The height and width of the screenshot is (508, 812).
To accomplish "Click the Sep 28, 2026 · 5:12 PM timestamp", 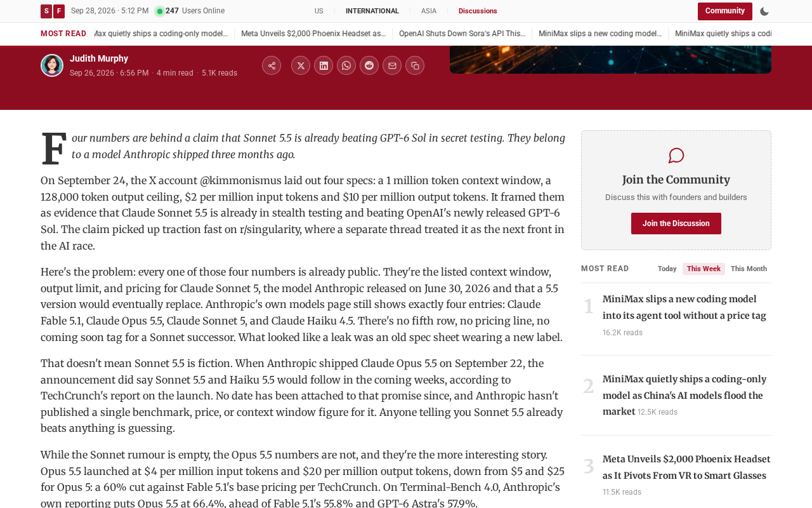I will [x=110, y=11].
